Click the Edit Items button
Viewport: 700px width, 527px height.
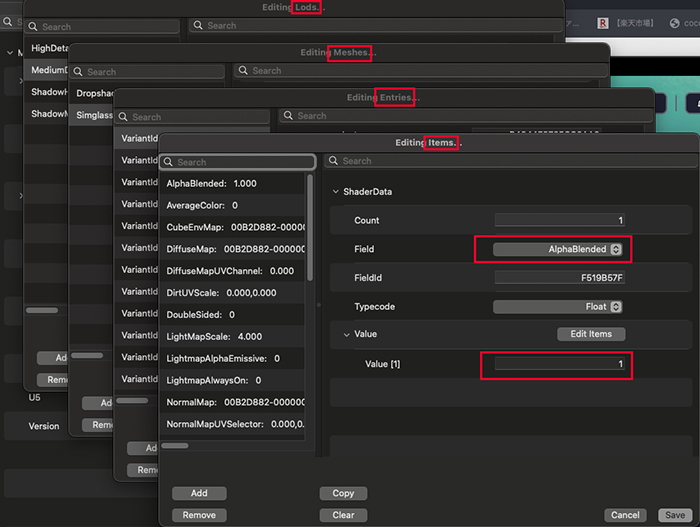(590, 334)
